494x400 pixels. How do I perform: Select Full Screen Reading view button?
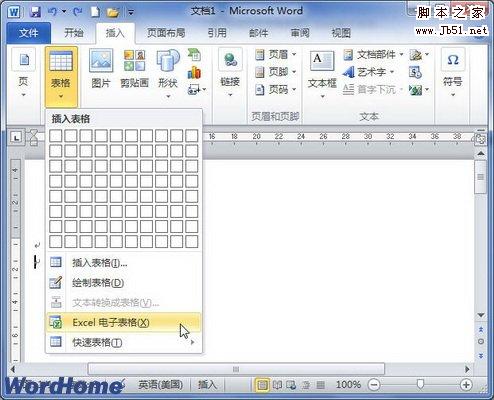(x=277, y=385)
